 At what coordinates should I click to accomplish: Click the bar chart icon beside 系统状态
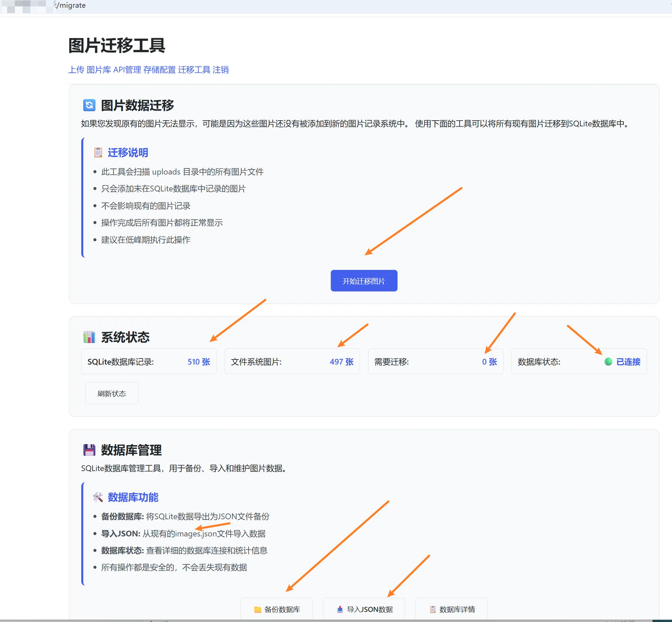tap(89, 337)
